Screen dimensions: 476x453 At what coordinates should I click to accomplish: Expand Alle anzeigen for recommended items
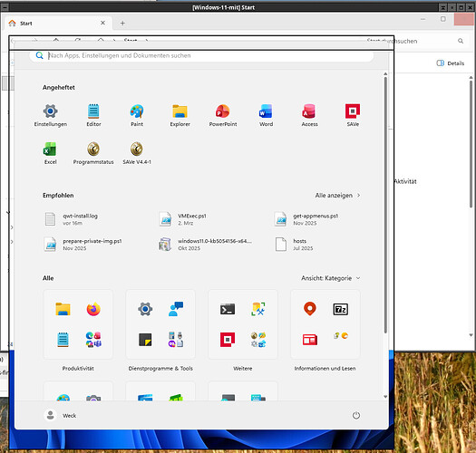337,196
